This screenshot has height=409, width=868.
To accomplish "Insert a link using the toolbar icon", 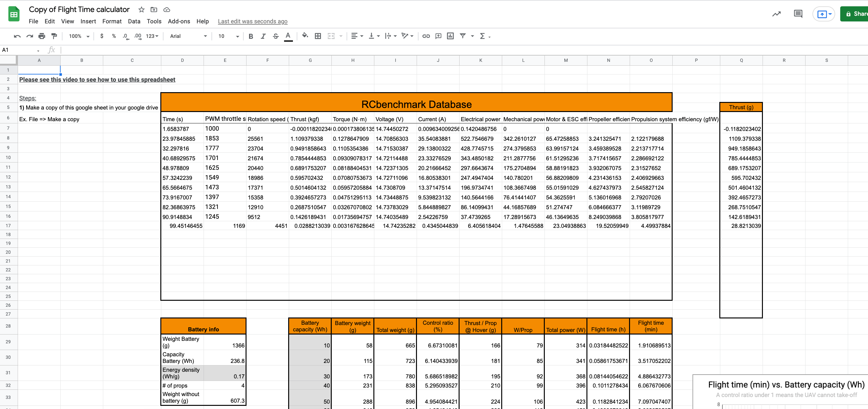I will tap(425, 36).
